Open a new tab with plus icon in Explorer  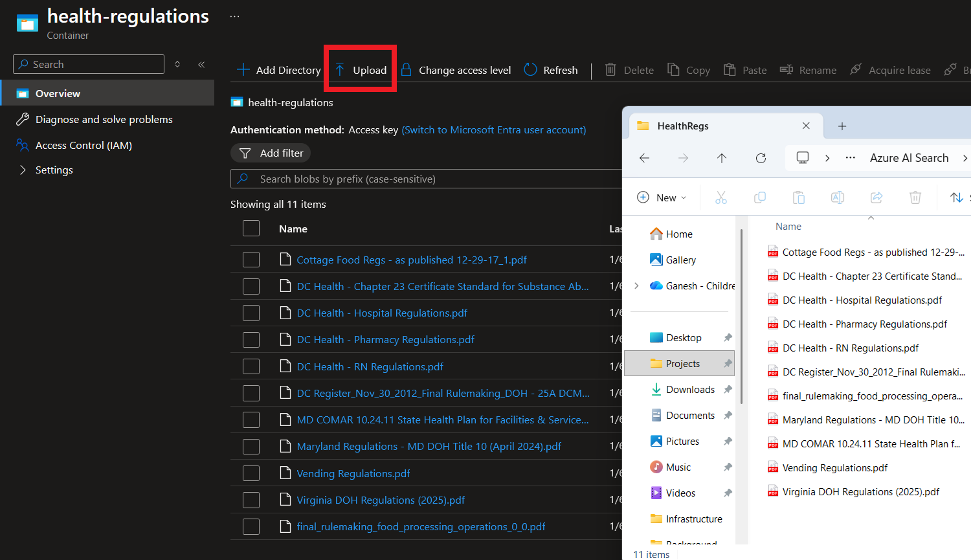[x=842, y=126]
